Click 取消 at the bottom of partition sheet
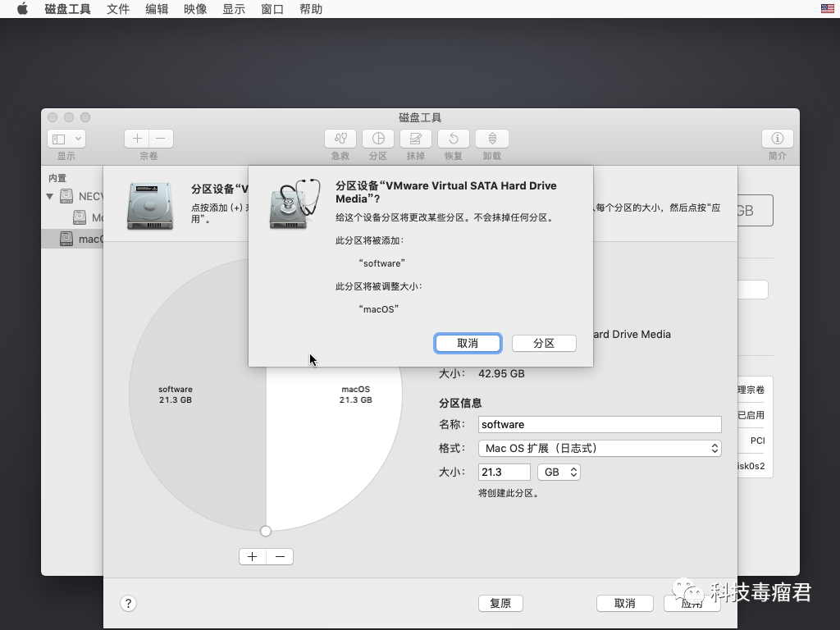The image size is (840, 630). point(624,603)
